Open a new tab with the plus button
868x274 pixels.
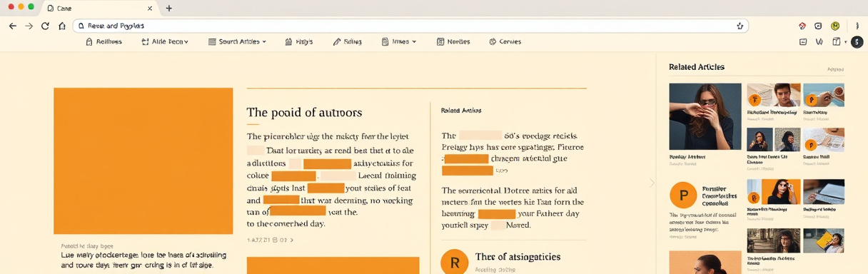(x=168, y=9)
